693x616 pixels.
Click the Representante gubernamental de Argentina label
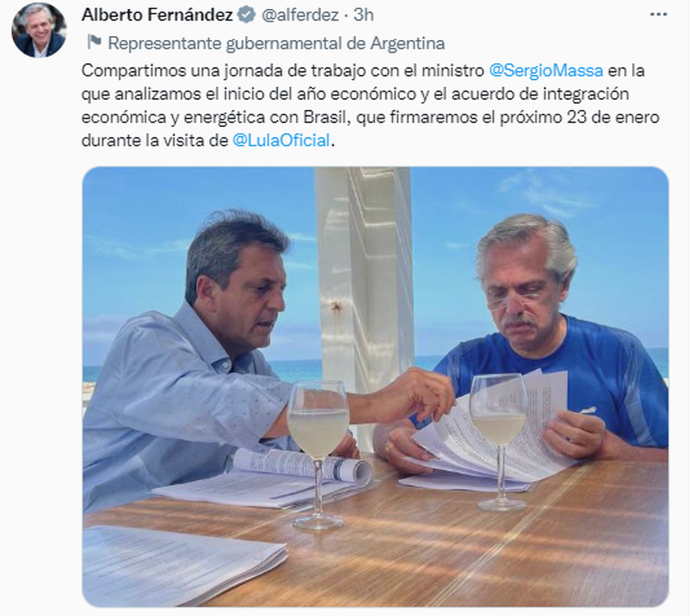276,43
